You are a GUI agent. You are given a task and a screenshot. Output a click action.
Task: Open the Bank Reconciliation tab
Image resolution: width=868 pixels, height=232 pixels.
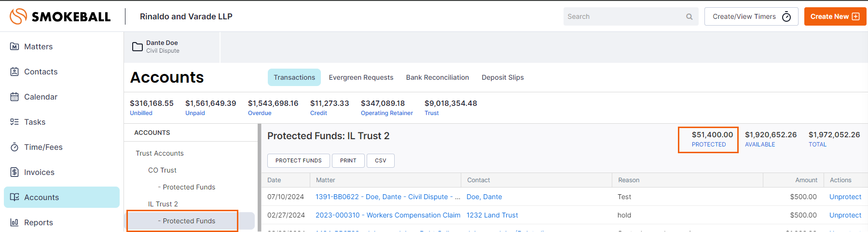[438, 77]
